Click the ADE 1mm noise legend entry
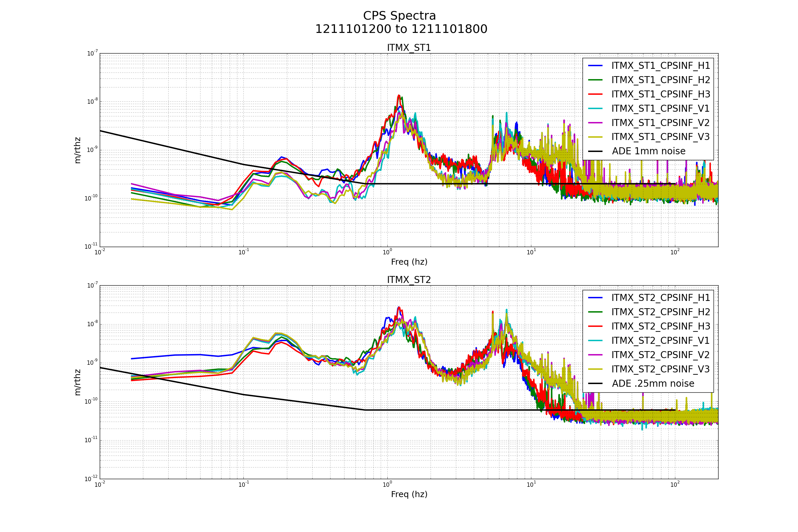 pyautogui.click(x=648, y=151)
